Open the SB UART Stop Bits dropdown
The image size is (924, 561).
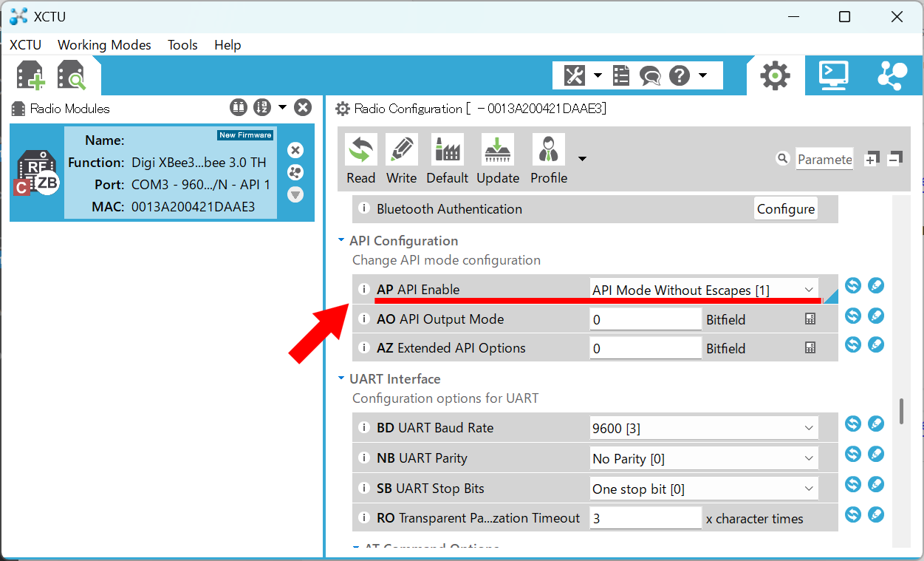click(x=704, y=489)
